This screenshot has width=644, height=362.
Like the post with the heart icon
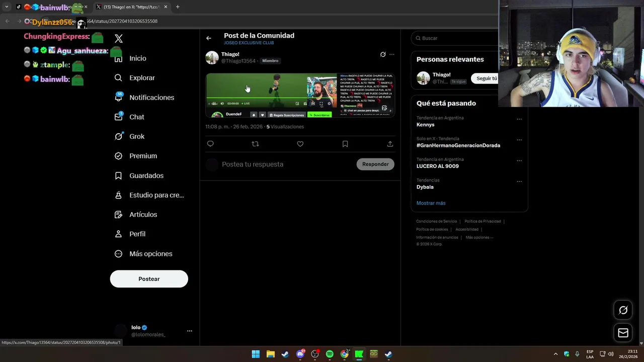click(300, 144)
